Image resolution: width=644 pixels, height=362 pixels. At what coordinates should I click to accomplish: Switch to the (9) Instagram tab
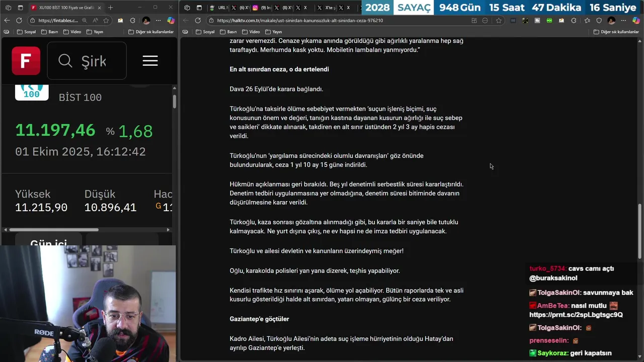click(x=262, y=8)
